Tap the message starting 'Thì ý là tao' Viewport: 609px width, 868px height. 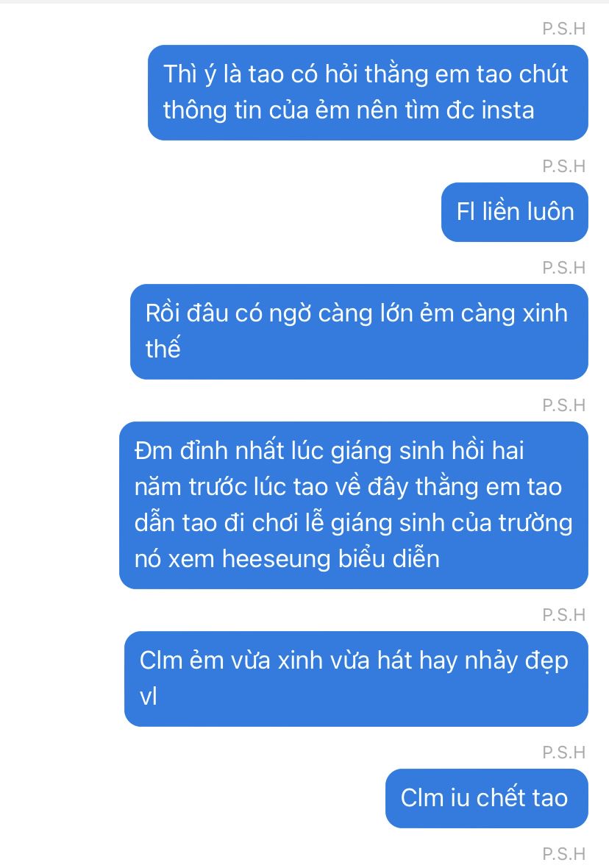368,93
